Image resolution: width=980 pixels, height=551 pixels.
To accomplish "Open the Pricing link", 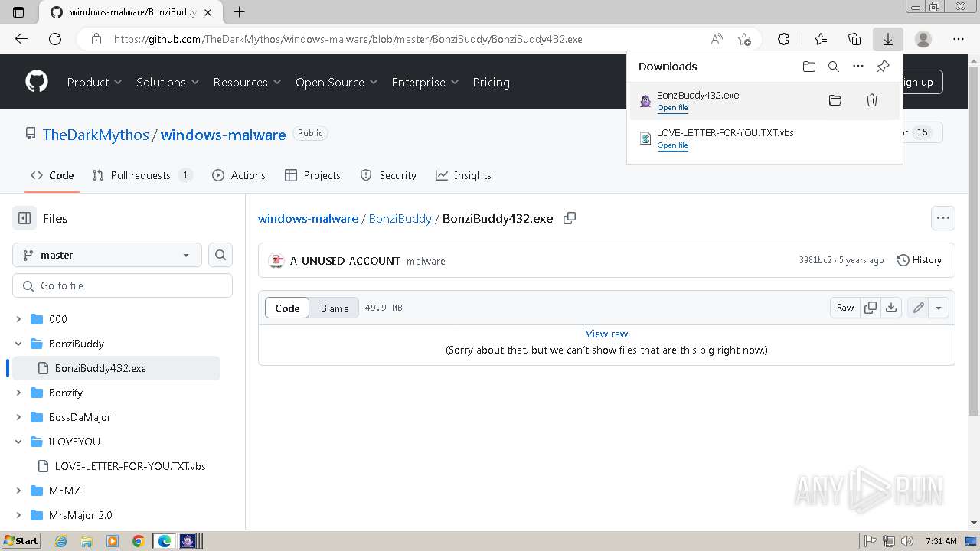I will (491, 82).
